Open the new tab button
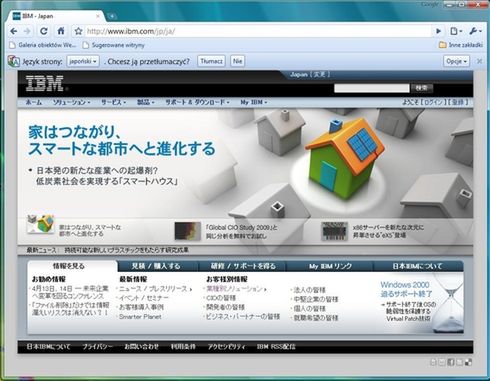Image resolution: width=490 pixels, height=381 pixels. tap(112, 16)
